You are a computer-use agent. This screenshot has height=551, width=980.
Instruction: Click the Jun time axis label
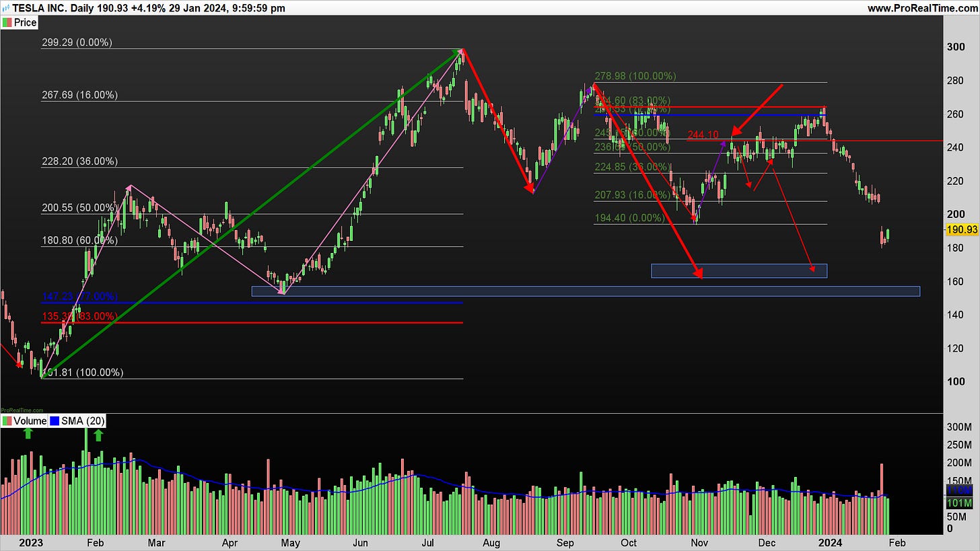pyautogui.click(x=360, y=542)
